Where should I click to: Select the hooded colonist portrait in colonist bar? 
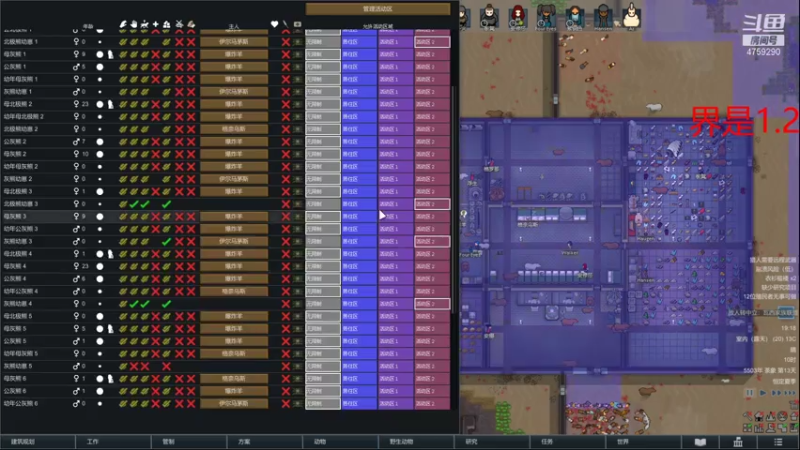(489, 16)
